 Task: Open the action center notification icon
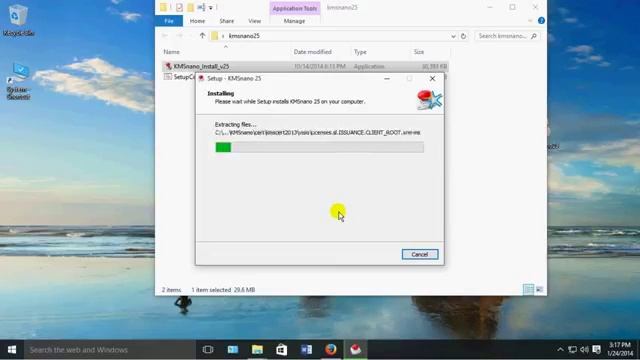[596, 350]
